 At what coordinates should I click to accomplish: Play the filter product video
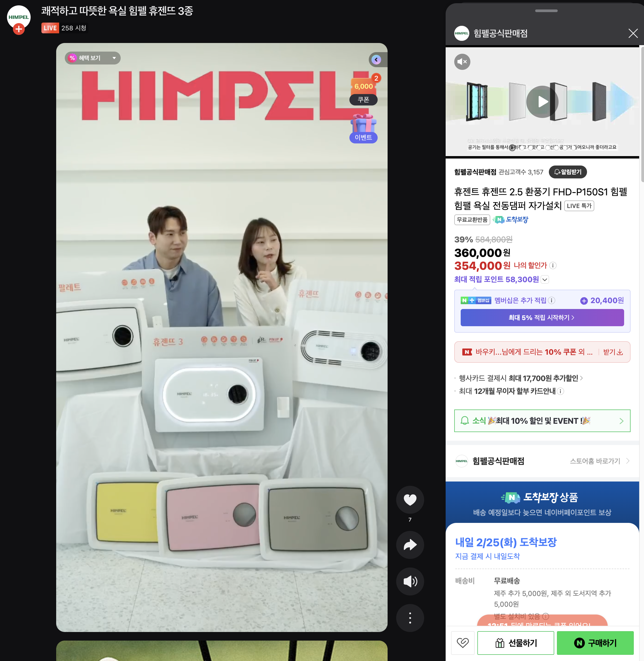pyautogui.click(x=542, y=101)
